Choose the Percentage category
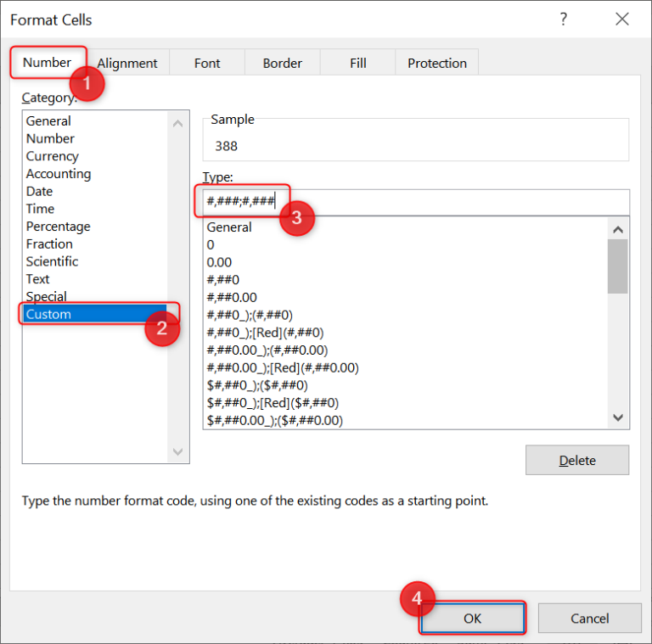Viewport: 652px width, 644px height. point(58,227)
